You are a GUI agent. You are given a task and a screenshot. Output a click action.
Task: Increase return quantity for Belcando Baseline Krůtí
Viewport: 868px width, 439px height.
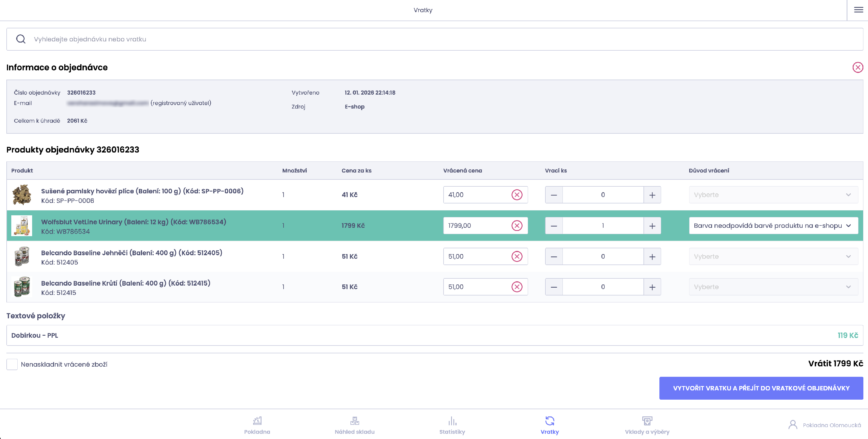click(652, 287)
